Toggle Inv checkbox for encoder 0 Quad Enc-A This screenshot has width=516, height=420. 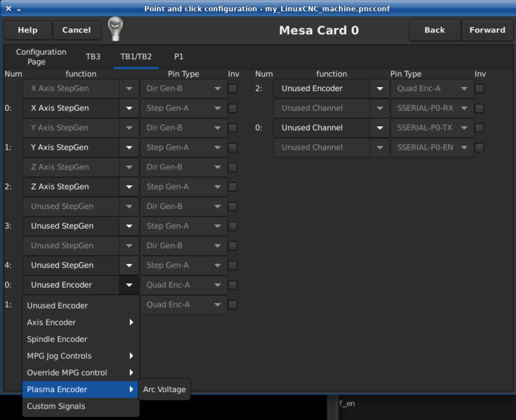(233, 285)
